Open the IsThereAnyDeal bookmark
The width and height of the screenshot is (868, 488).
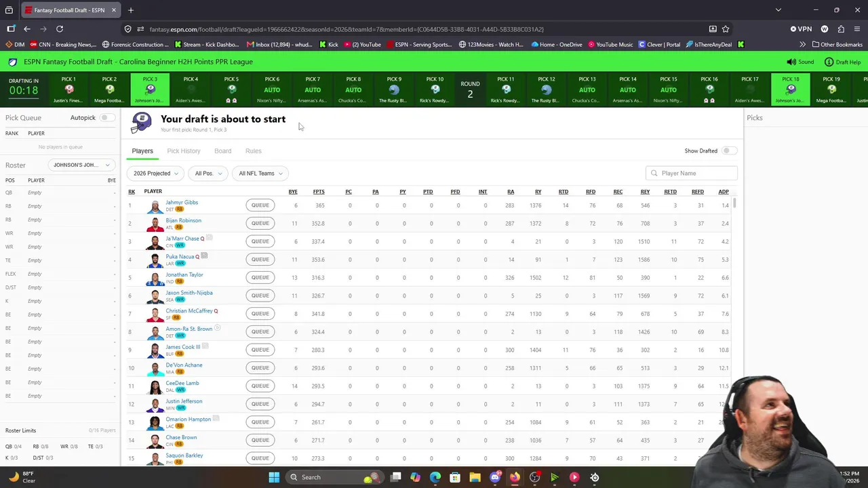coord(708,45)
